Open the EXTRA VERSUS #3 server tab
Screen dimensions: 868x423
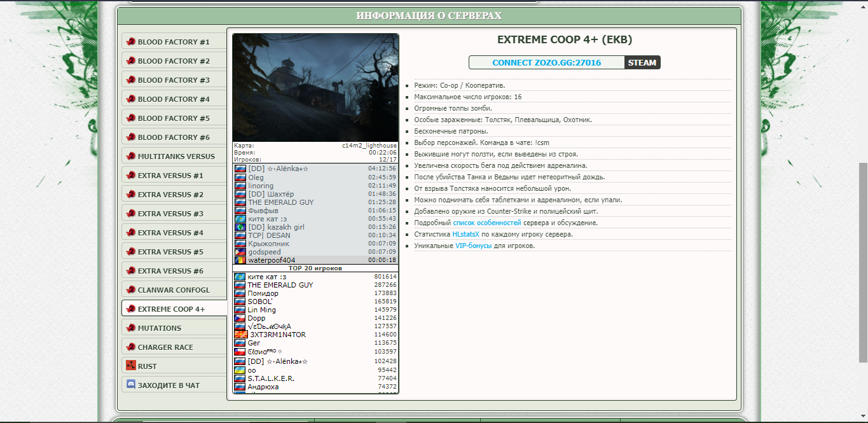coord(170,214)
